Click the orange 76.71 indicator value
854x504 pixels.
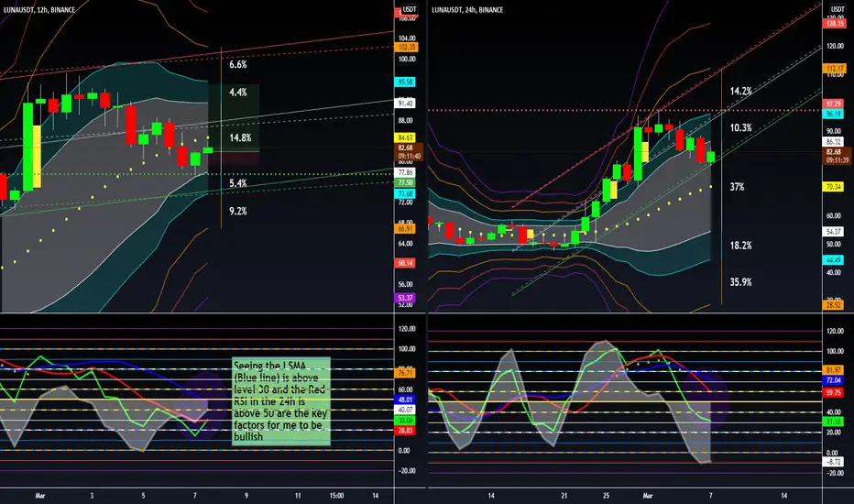[x=406, y=373]
